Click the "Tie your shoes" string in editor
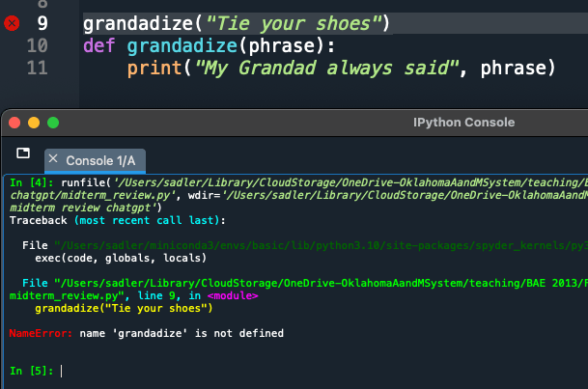The image size is (588, 389). pyautogui.click(x=294, y=23)
